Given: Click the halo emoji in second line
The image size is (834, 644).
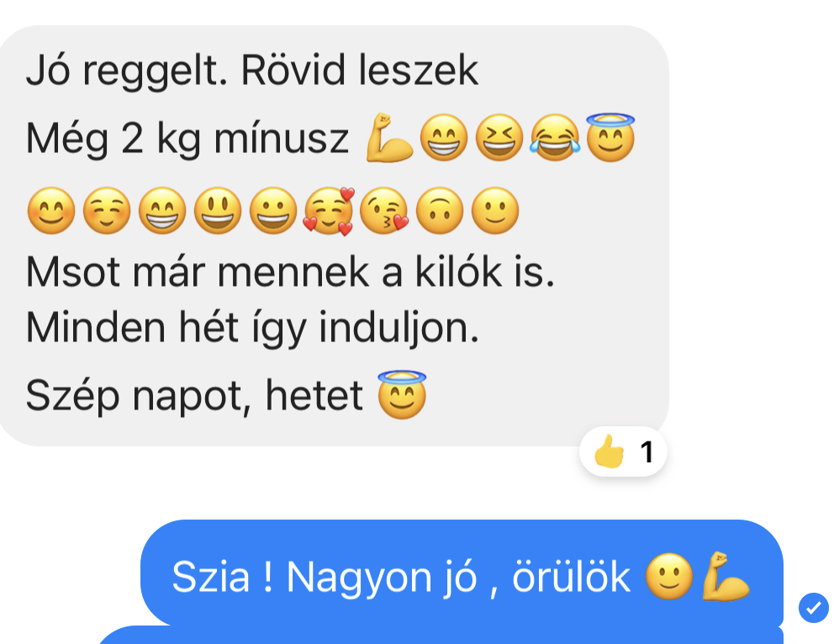Looking at the screenshot, I should point(610,137).
